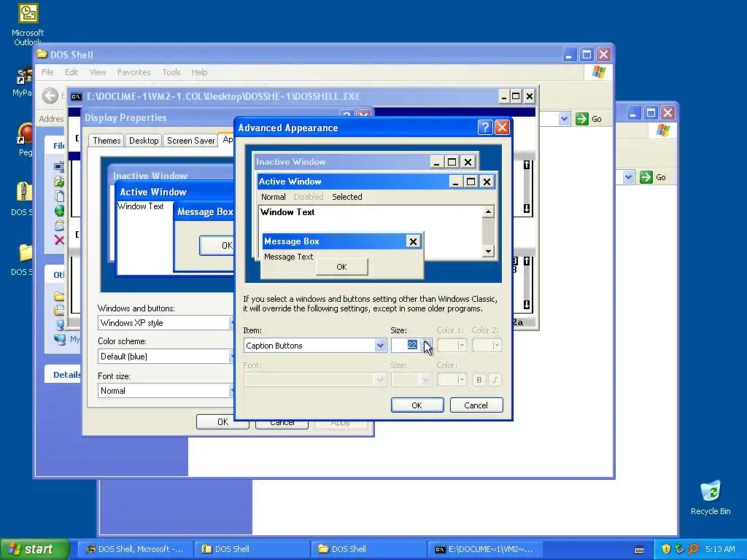Image resolution: width=747 pixels, height=560 pixels.
Task: Open Help menu in DOS Shell window
Action: (x=200, y=72)
